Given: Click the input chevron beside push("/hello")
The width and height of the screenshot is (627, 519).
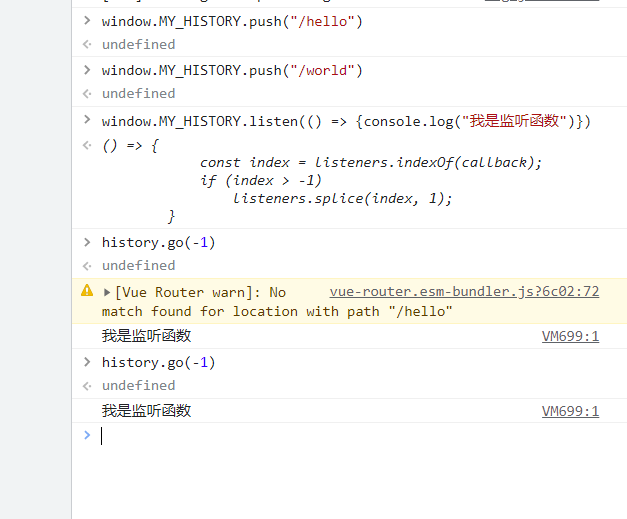Looking at the screenshot, I should [x=87, y=21].
